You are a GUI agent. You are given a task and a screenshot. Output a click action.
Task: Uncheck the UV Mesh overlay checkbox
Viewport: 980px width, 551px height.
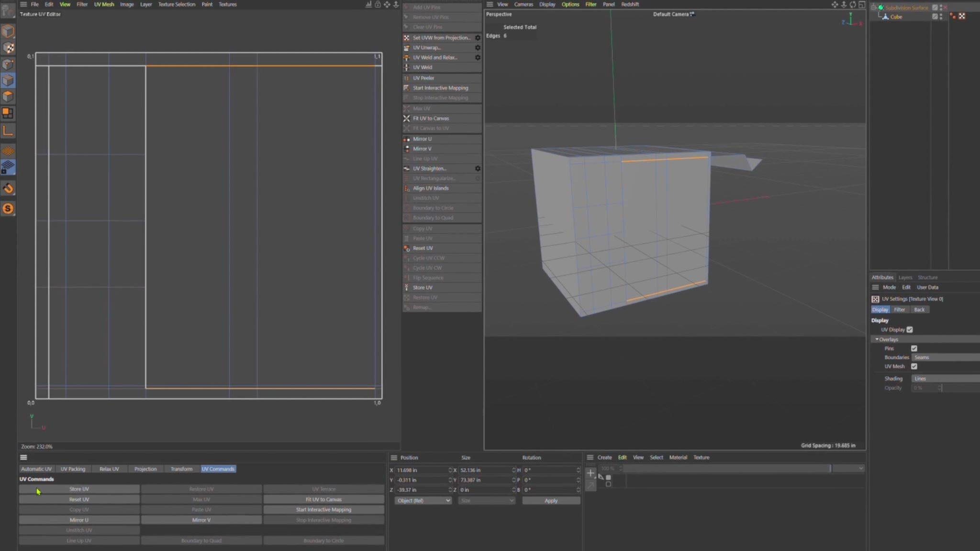914,366
